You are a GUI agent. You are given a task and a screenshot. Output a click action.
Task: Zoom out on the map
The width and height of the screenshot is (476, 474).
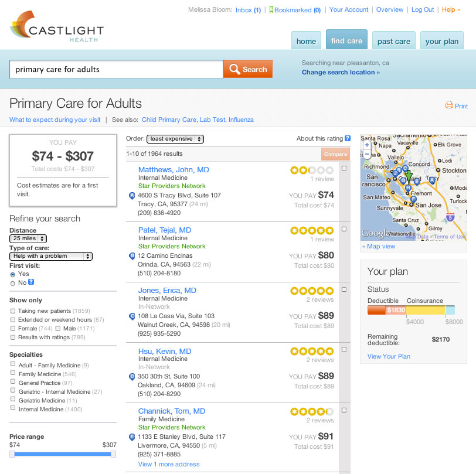coord(367,154)
